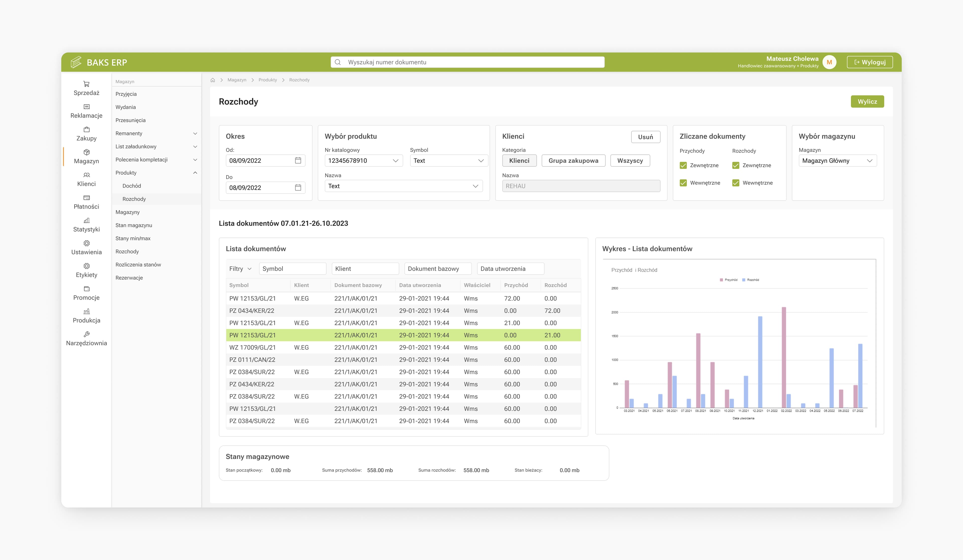The height and width of the screenshot is (560, 963).
Task: Go to Magazyn breadcrumb link
Action: (x=237, y=80)
